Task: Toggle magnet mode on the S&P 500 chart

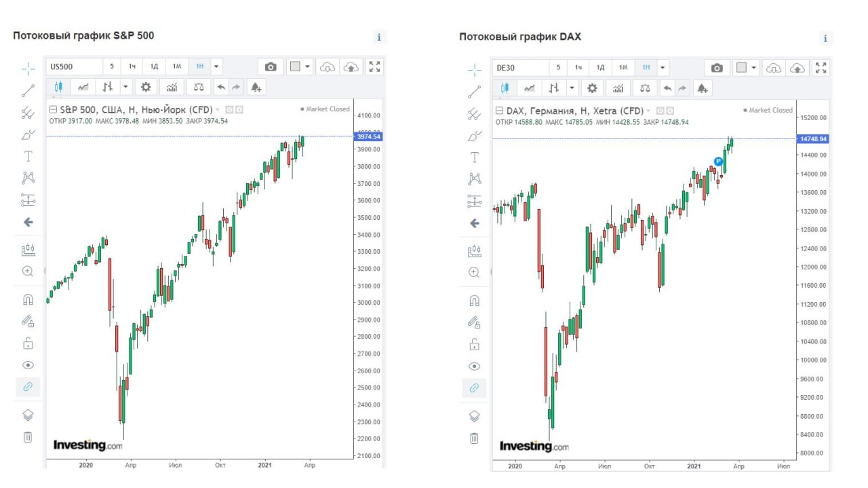Action: click(28, 299)
